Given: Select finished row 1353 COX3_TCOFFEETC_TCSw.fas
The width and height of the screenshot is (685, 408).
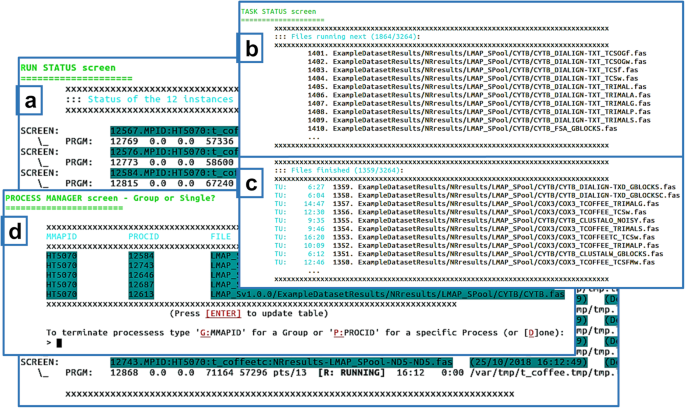Looking at the screenshot, I should point(464,237).
